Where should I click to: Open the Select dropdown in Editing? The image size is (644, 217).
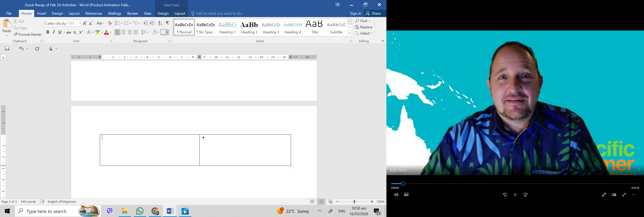(x=364, y=33)
